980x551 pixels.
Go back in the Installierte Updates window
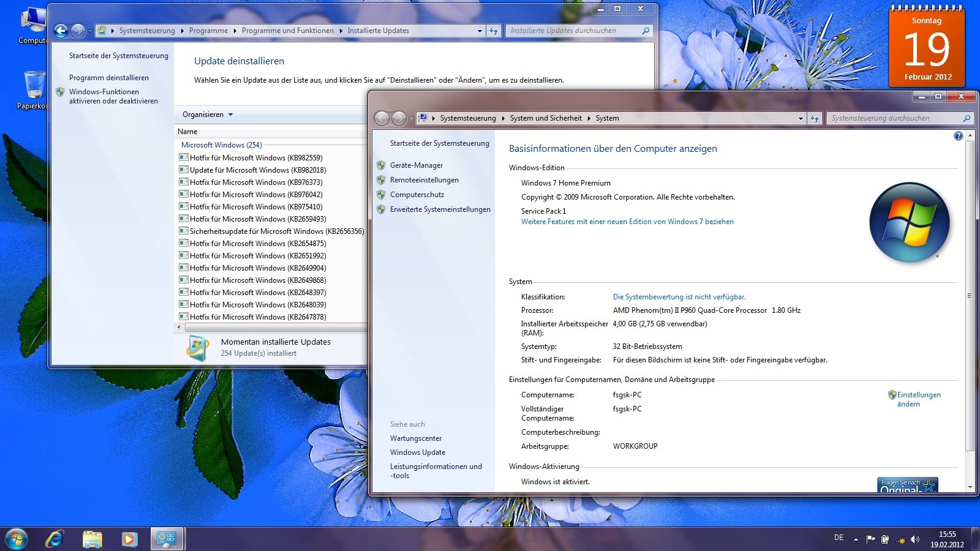(61, 31)
